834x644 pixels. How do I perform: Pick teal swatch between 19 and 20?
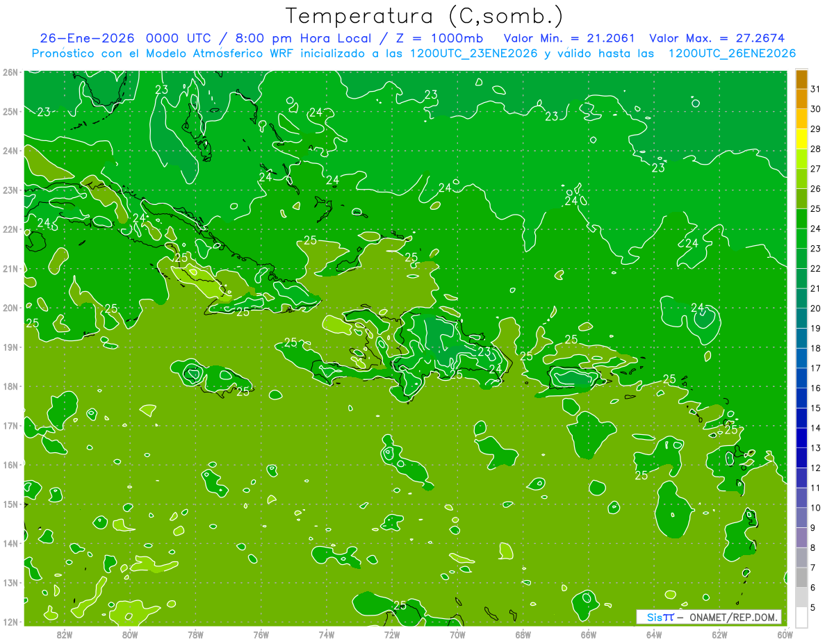tap(801, 319)
